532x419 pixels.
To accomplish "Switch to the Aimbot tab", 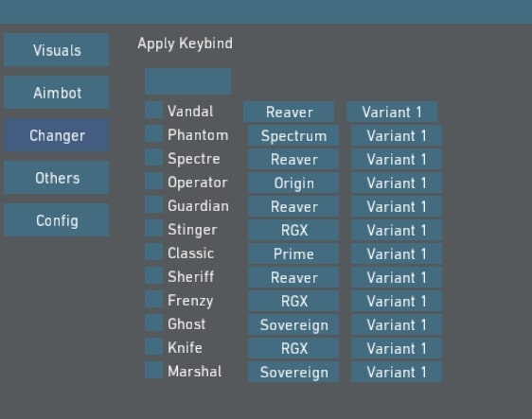I will [x=56, y=92].
